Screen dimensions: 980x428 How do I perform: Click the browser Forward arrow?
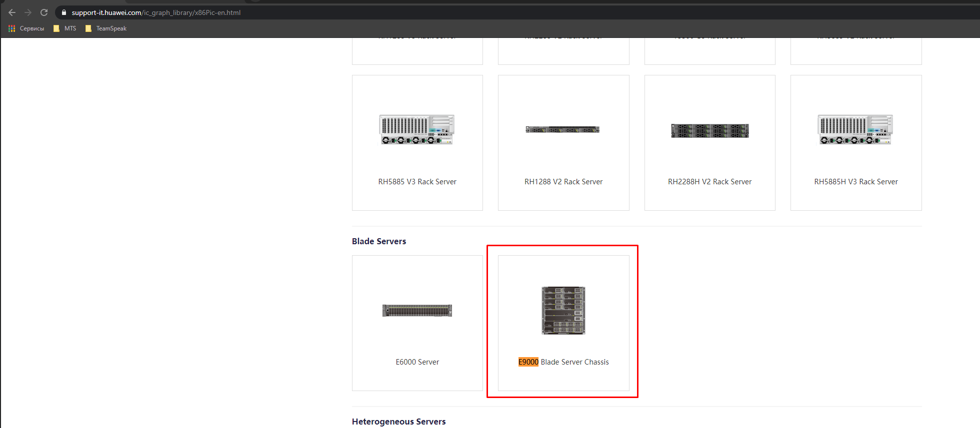point(28,12)
